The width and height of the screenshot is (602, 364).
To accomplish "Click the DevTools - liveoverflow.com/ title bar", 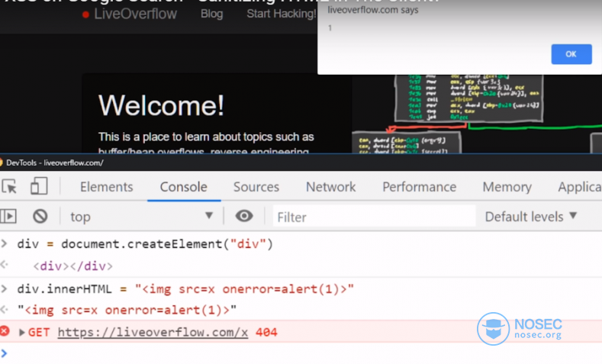I will click(x=301, y=163).
